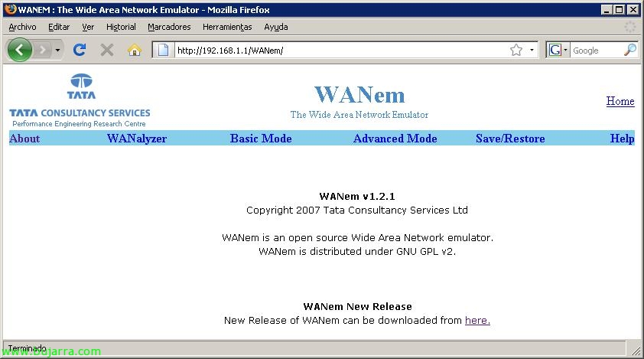
Task: Open the WANalyzer page
Action: click(x=137, y=139)
